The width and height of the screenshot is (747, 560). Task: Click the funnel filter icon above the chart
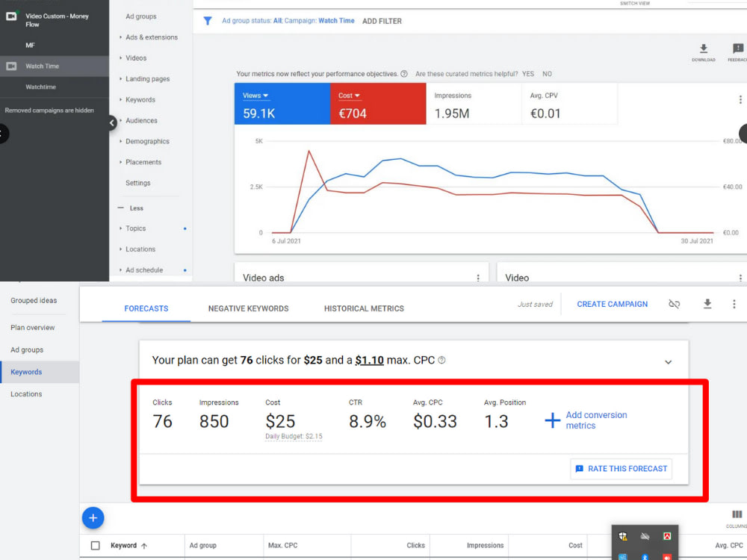click(x=207, y=21)
